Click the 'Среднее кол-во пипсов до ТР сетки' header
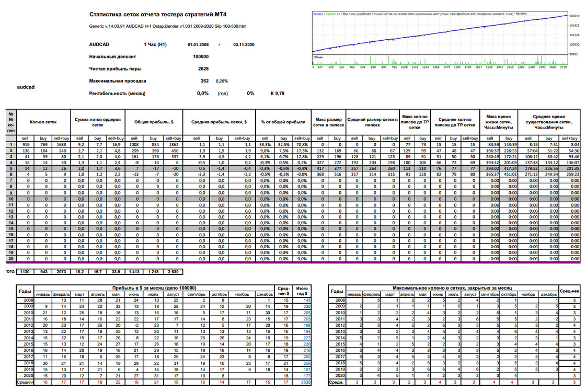The image size is (586, 392). 455,122
